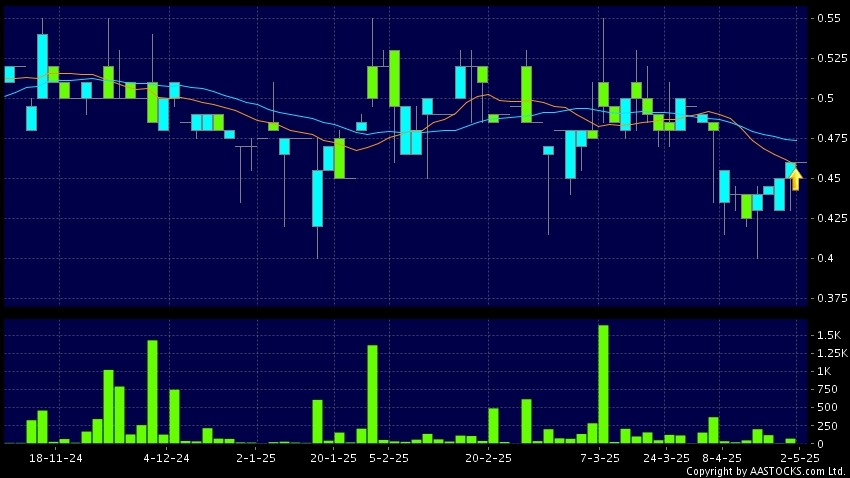850x478 pixels.
Task: Select the 4-12-24 date label
Action: (x=166, y=458)
